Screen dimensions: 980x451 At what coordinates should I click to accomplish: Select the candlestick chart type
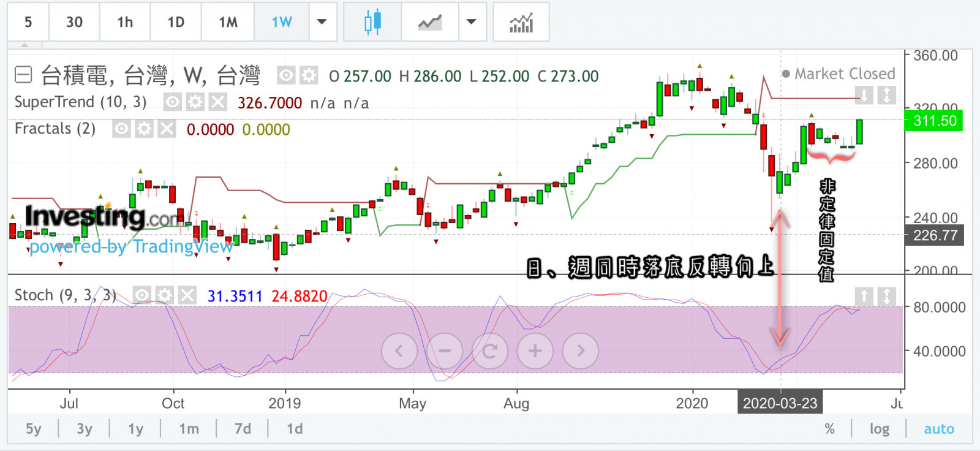[x=372, y=22]
